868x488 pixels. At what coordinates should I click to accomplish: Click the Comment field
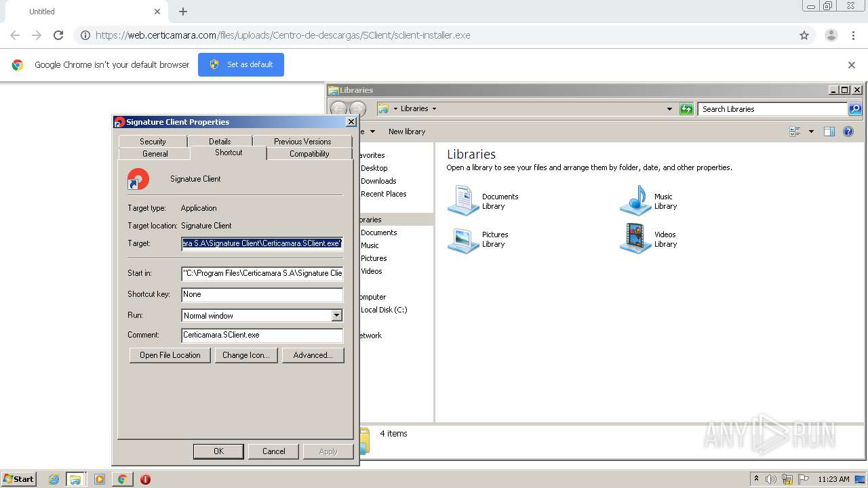(x=262, y=335)
